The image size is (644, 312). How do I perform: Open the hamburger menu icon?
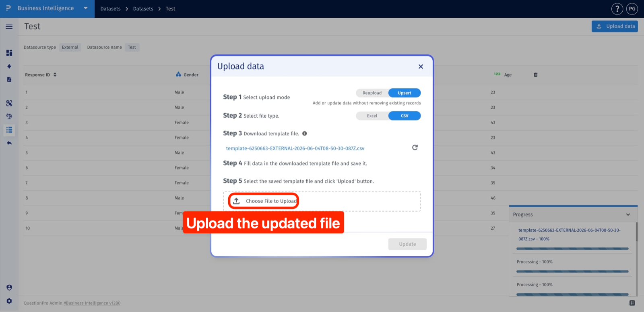point(9,27)
